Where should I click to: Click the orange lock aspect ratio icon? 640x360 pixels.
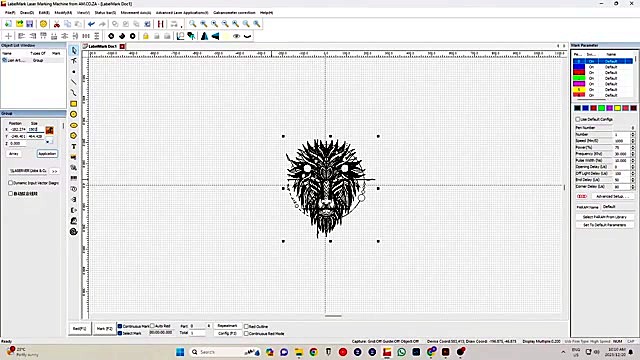49,130
